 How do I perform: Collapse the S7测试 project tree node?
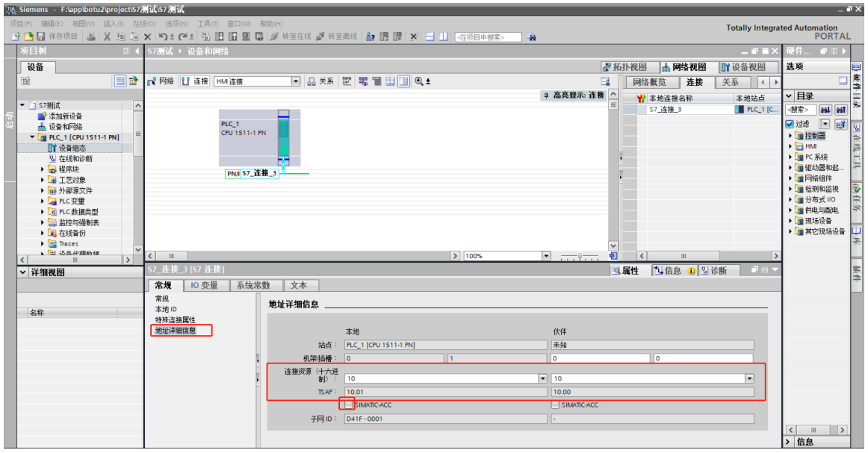coord(22,105)
